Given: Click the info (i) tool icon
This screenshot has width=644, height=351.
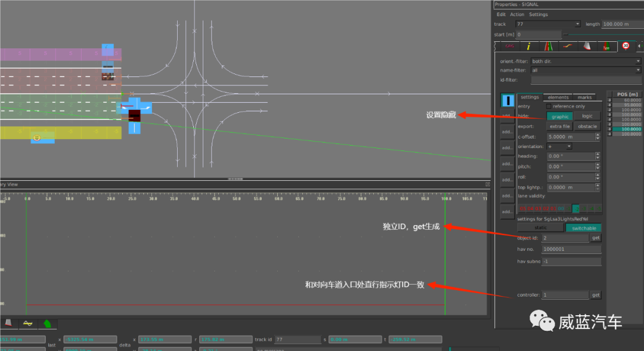Looking at the screenshot, I should pyautogui.click(x=528, y=45).
